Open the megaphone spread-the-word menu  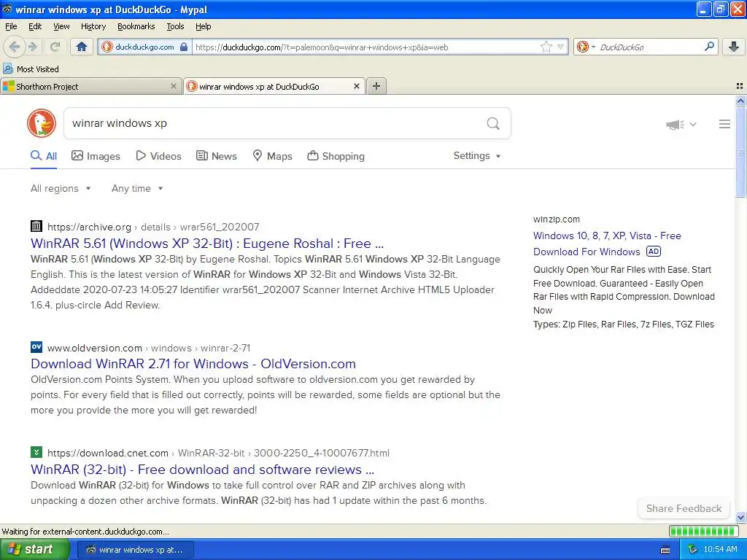coord(681,124)
